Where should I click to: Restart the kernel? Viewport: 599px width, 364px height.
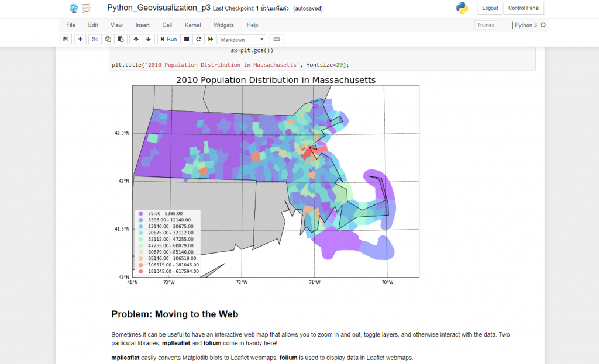(197, 39)
